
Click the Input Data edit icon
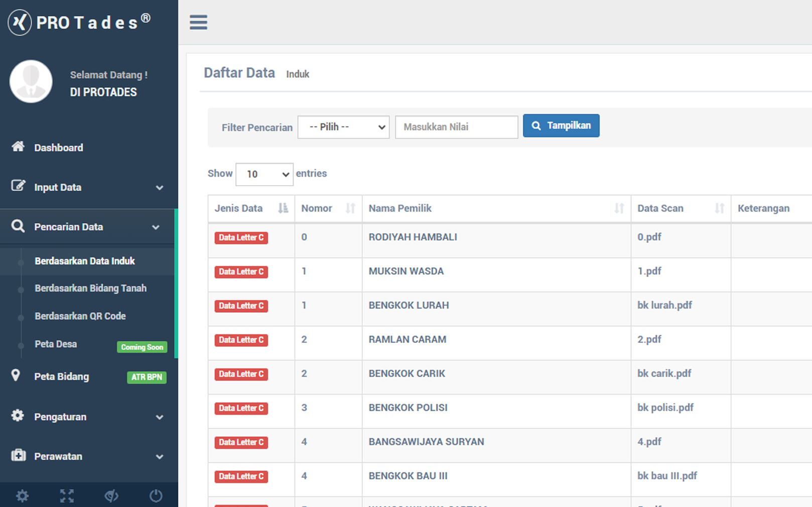pos(18,186)
